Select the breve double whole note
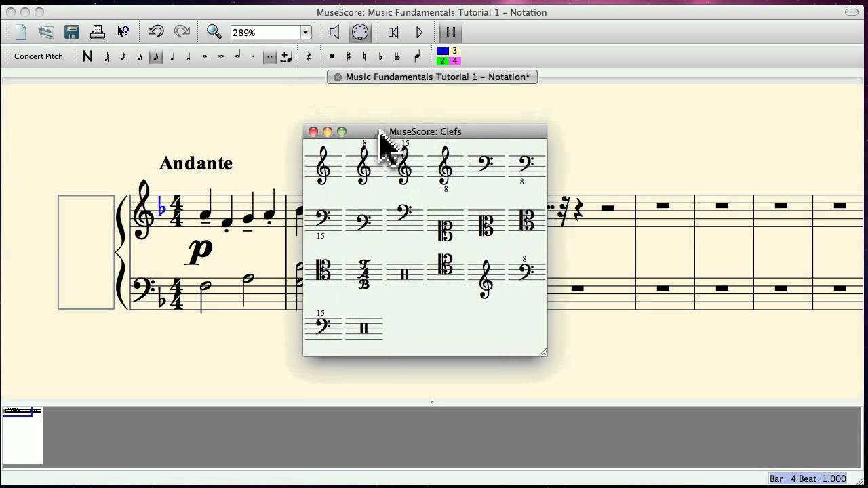Viewport: 868px width, 488px height. point(221,57)
